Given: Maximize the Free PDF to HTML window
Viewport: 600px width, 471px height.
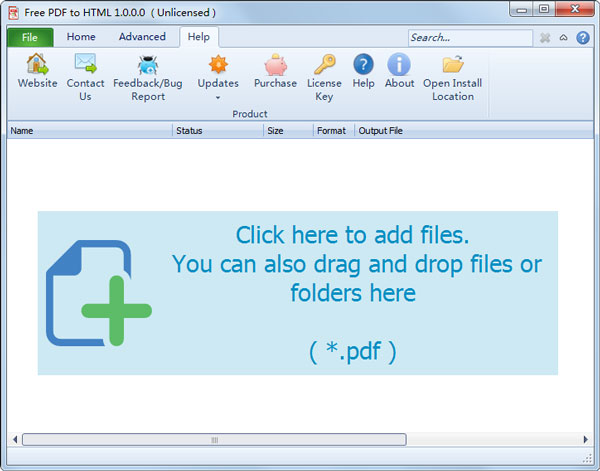Looking at the screenshot, I should (543, 9).
